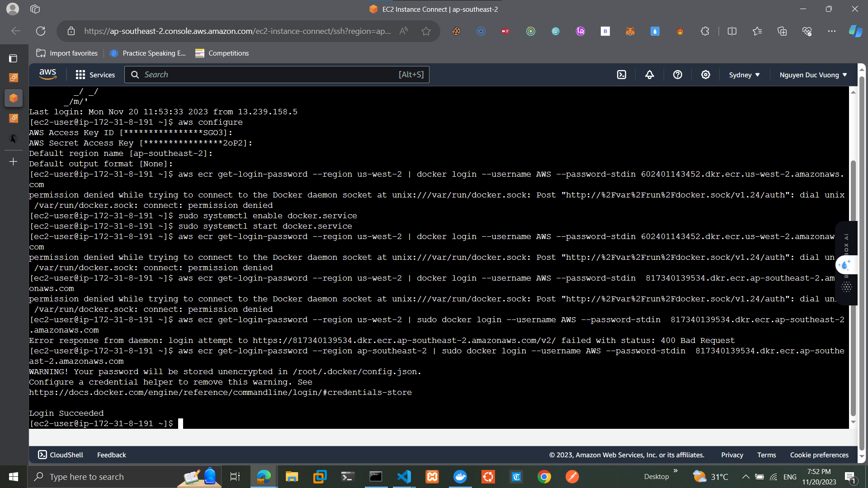Open the AWS help question mark
This screenshot has width=868, height=488.
[678, 75]
